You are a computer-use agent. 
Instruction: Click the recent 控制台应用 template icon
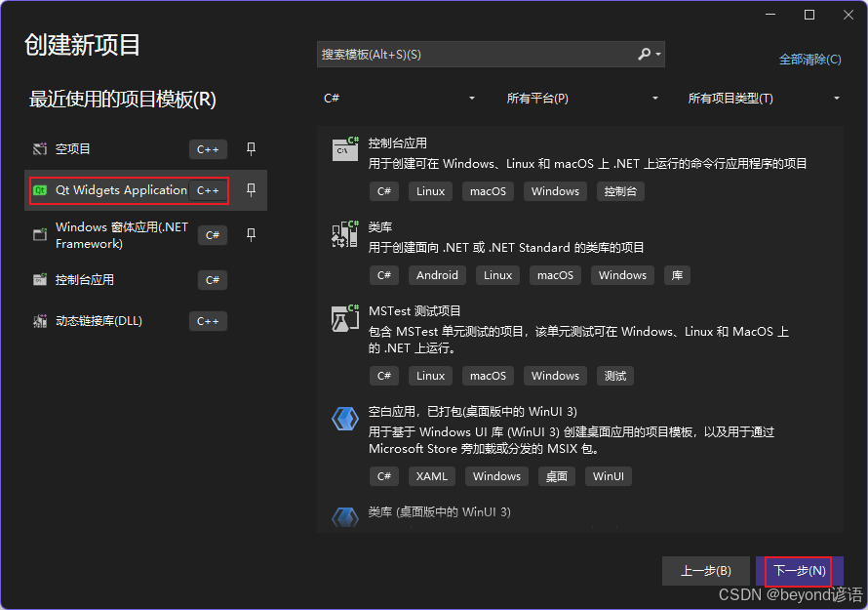[x=40, y=280]
